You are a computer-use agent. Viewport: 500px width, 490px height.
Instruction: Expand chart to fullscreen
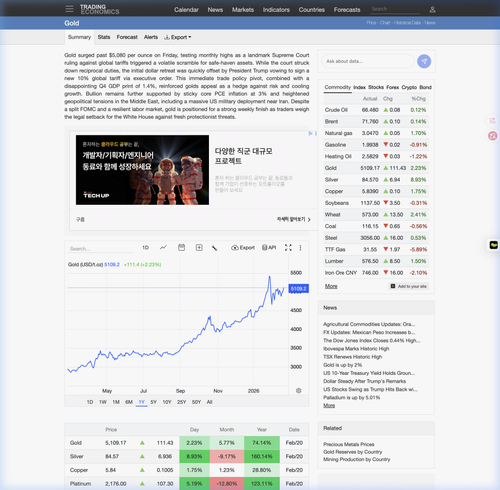point(288,247)
